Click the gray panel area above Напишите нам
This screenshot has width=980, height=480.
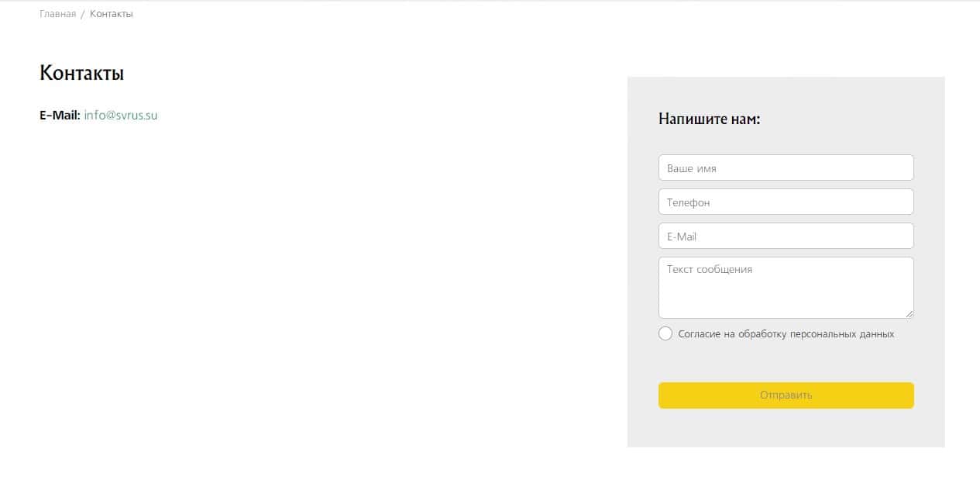click(x=786, y=92)
